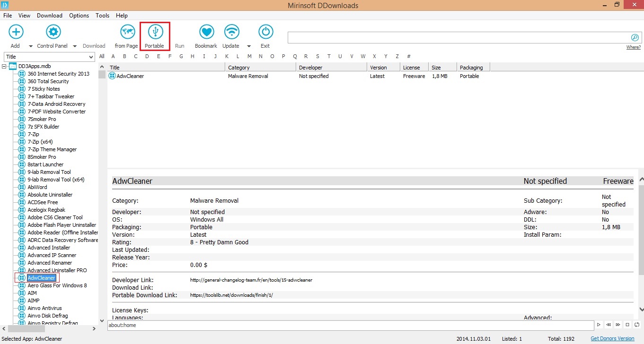Click the Portable USB icon
644x344 pixels.
tap(155, 32)
